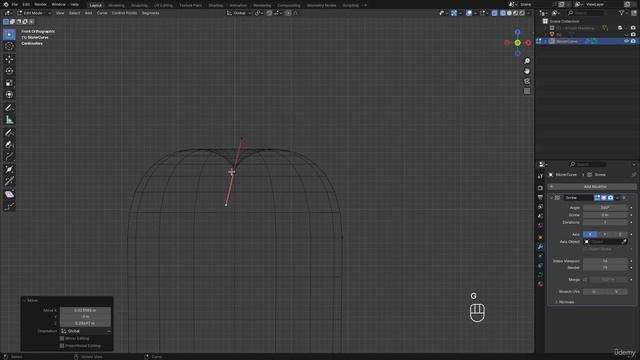Open the Curve menu in header
The image size is (640, 360).
(x=102, y=13)
